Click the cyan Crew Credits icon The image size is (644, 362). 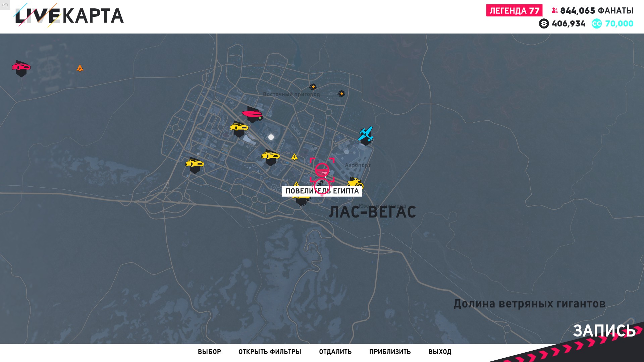point(597,23)
